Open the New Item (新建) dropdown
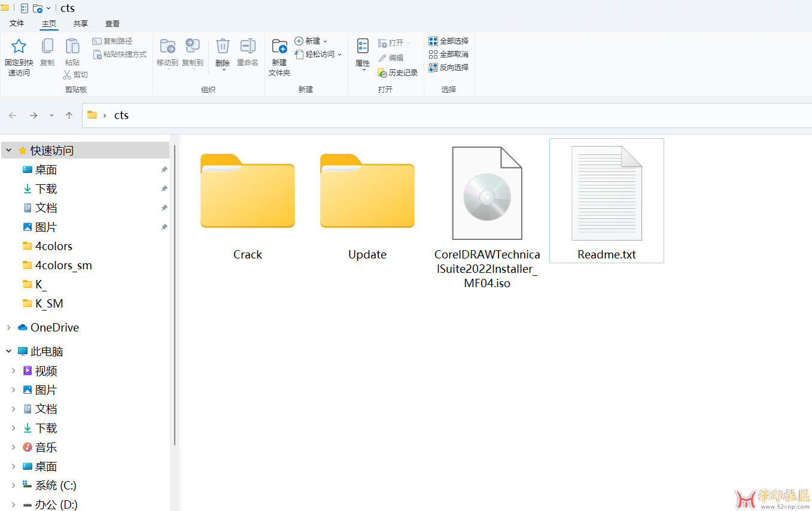 [x=311, y=41]
